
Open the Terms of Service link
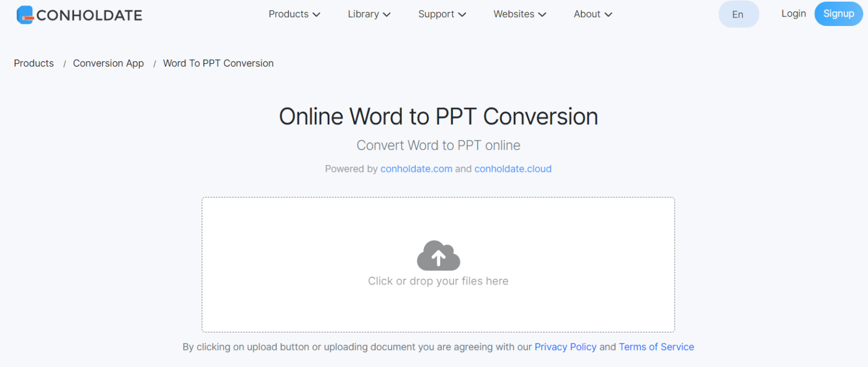(657, 347)
